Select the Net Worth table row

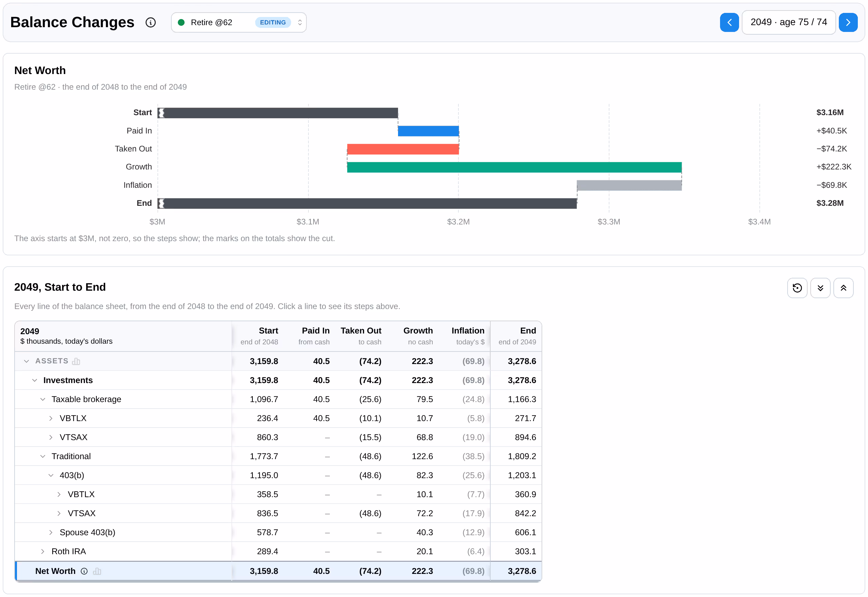(278, 571)
